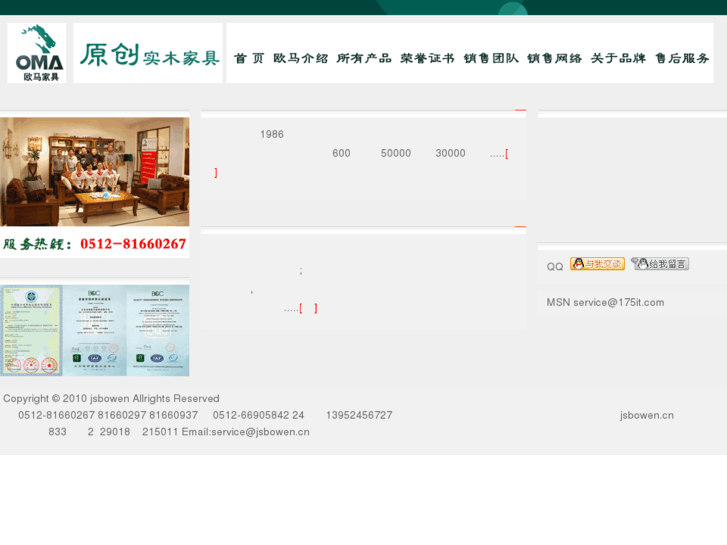Image resolution: width=727 pixels, height=545 pixels.
Task: Click the number 50000 in introduction
Action: (396, 154)
